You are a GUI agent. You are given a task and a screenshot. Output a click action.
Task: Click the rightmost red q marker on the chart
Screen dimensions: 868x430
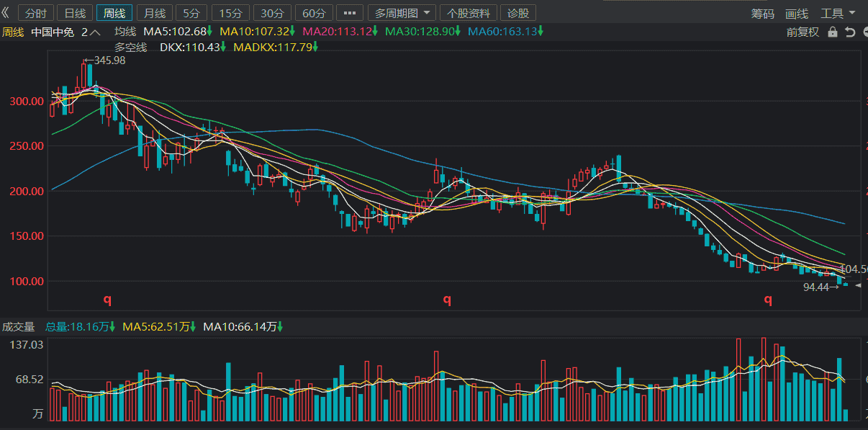[768, 299]
